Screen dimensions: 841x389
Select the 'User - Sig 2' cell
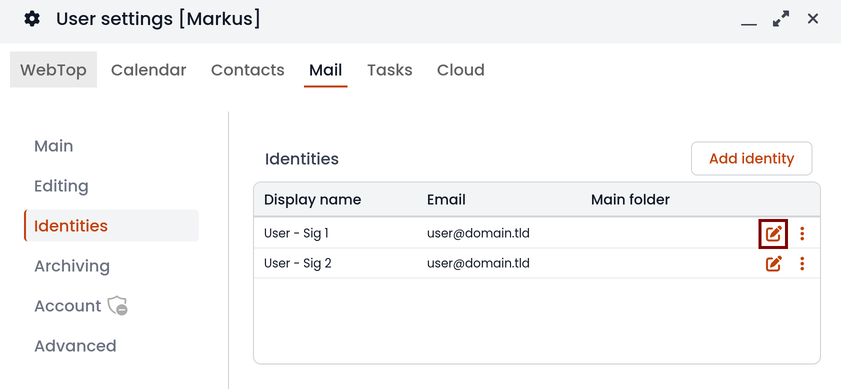[297, 263]
